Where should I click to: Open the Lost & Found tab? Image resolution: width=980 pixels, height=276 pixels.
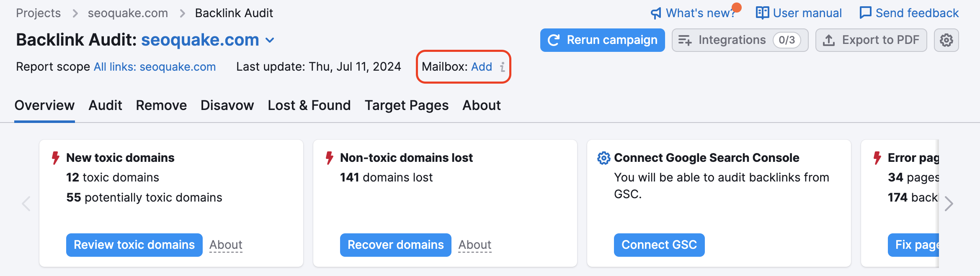tap(309, 105)
